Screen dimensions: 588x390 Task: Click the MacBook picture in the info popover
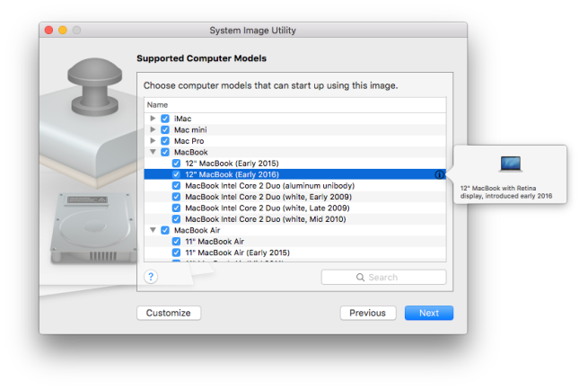[x=510, y=164]
